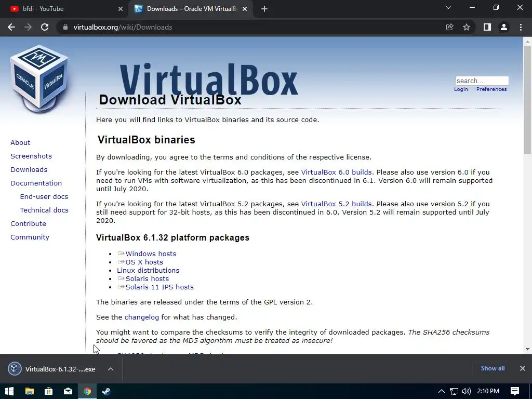Open the changelog link
The height and width of the screenshot is (399, 532).
pos(141,317)
